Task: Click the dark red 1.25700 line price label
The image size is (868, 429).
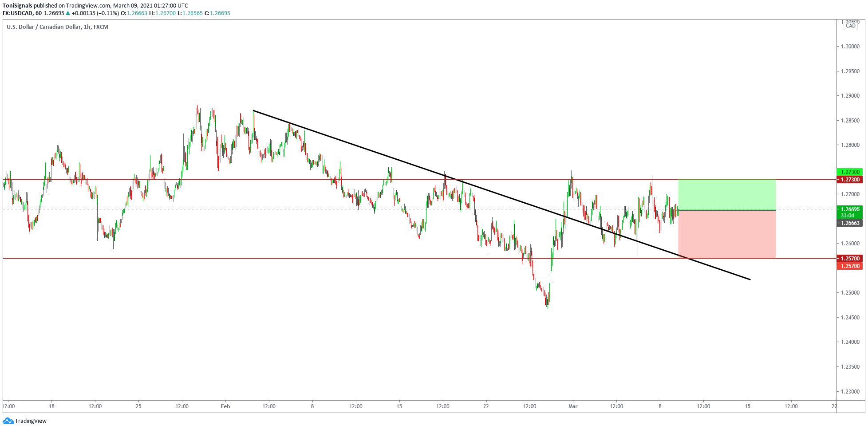Action: (x=850, y=258)
